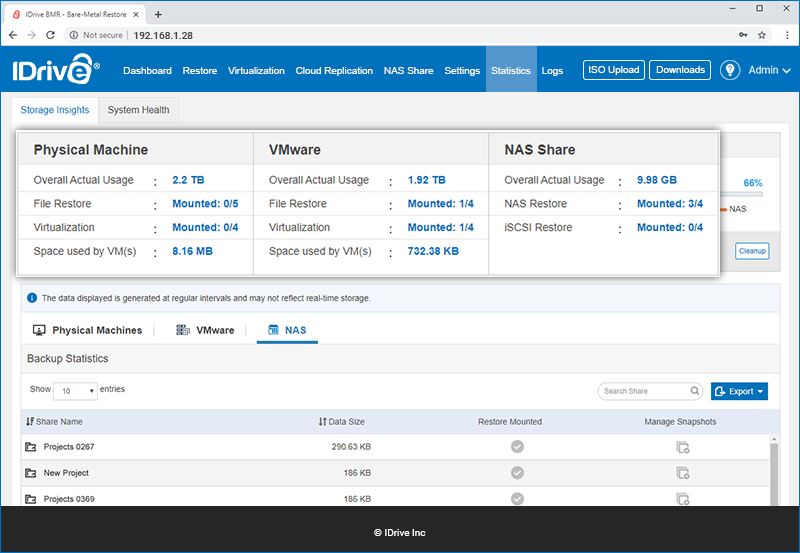Viewport: 800px width, 553px height.
Task: Click NAS Restore Mounted: 3/4
Action: coord(670,204)
